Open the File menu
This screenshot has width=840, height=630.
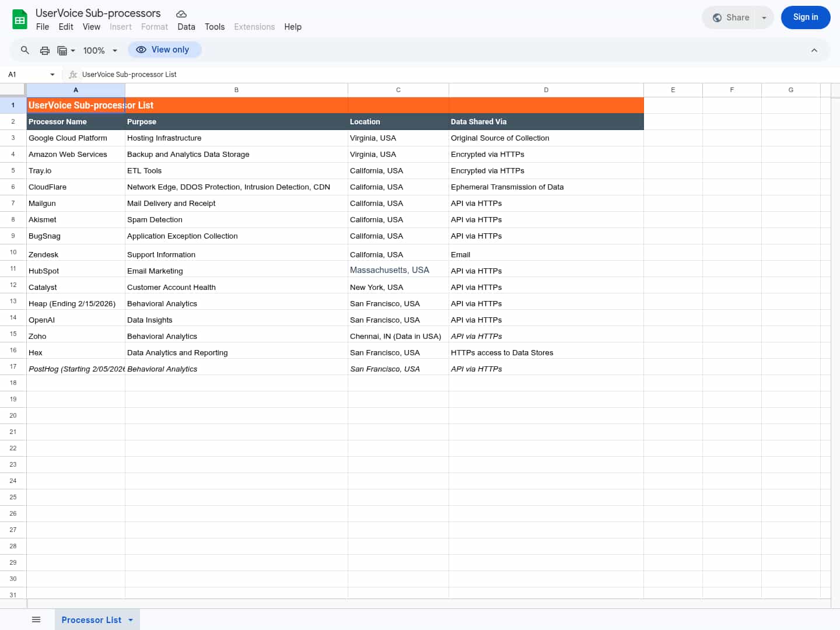[43, 27]
